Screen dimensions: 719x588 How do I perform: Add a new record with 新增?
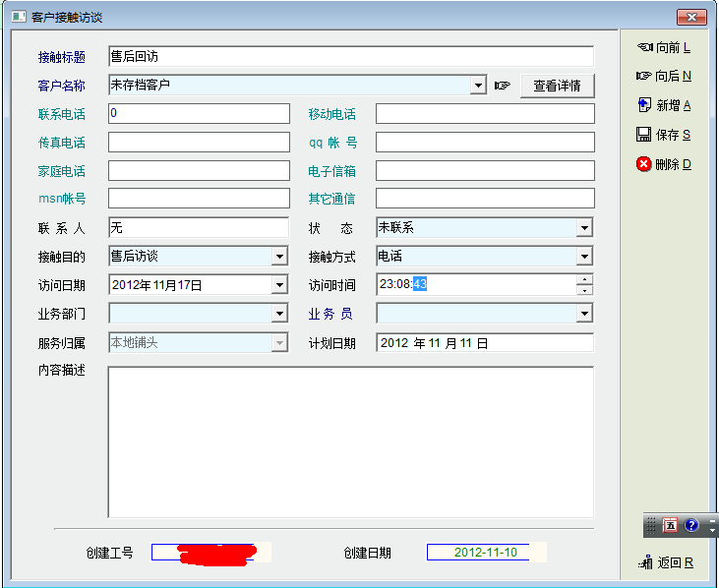point(644,105)
